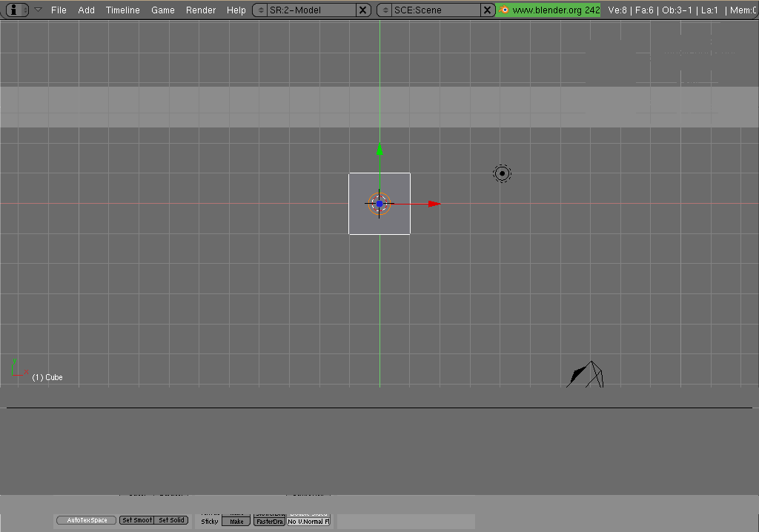Click the Blender logo icon beside www.blender.org
759x532 pixels.
[x=505, y=10]
